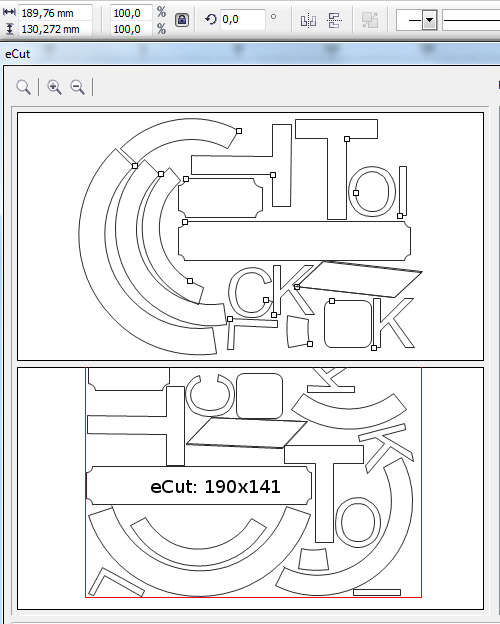Click the horizontal scale factor 100,0 field
The width and height of the screenshot is (500, 624).
tap(131, 13)
